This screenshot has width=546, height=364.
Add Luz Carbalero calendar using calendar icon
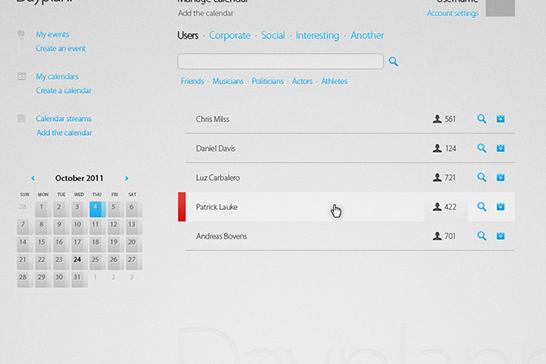pyautogui.click(x=500, y=177)
